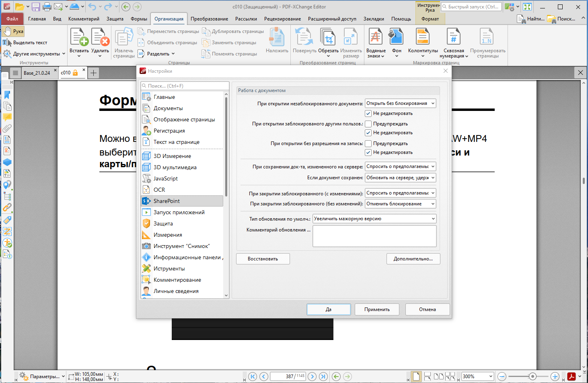
Task: Open Bates numbering (Сквозная нумерация) tool
Action: pyautogui.click(x=454, y=43)
